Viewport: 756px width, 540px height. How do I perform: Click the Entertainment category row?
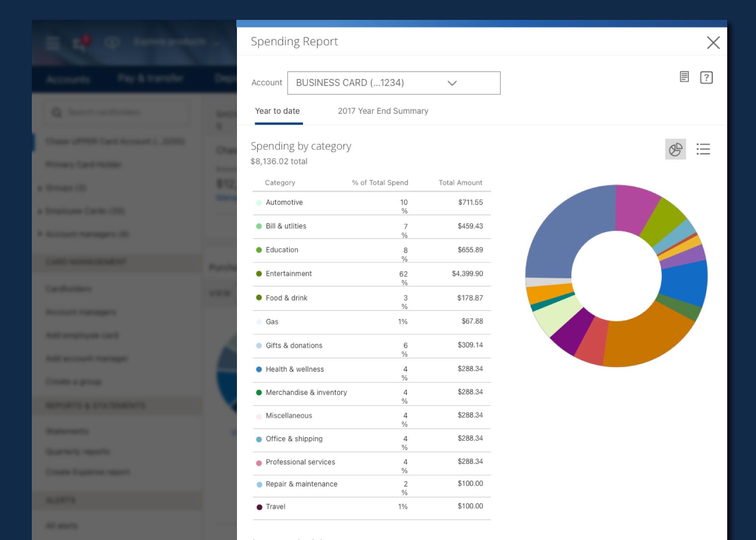[372, 274]
